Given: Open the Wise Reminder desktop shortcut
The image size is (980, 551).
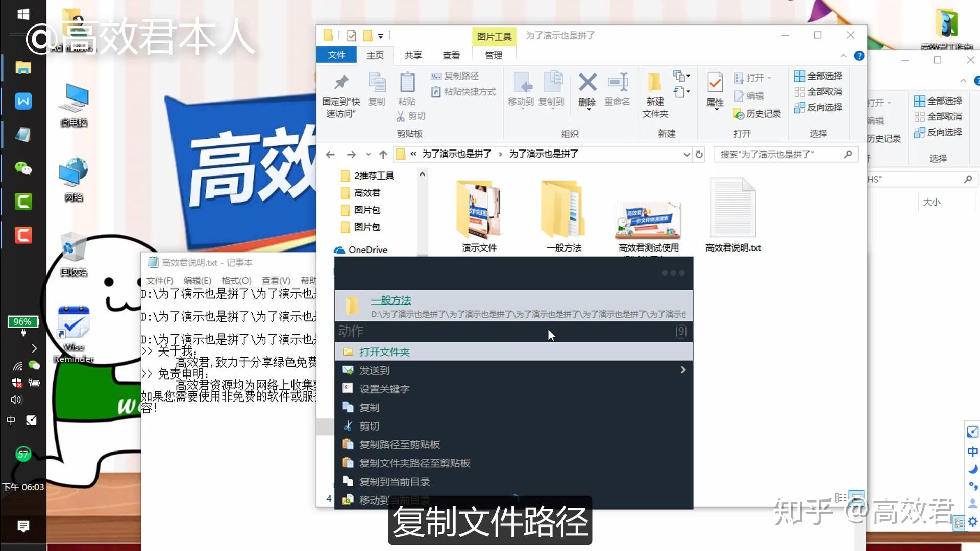Looking at the screenshot, I should point(73,334).
